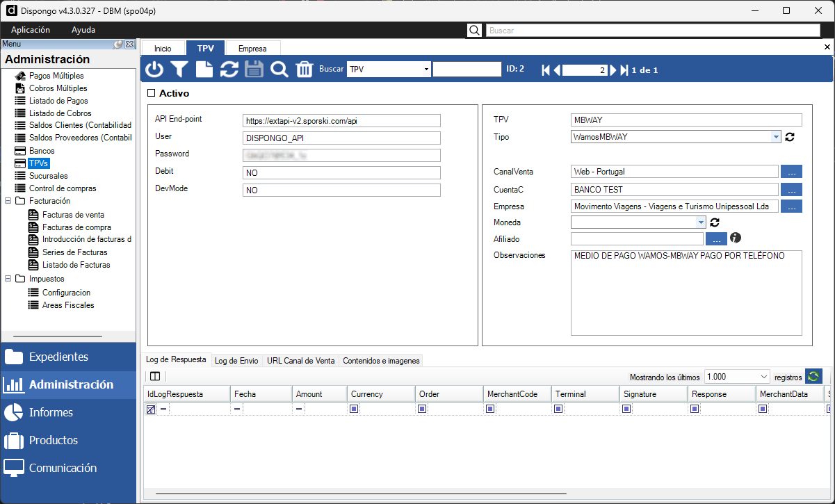Browse for Afiliado with the ellipsis button

click(716, 238)
